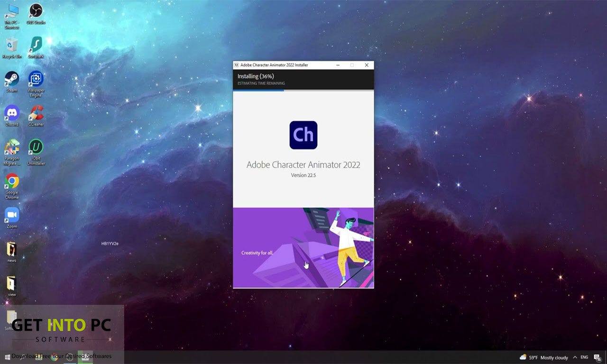
Task: Click the 'Adobe Character Animator 2022' heading
Action: tap(303, 165)
